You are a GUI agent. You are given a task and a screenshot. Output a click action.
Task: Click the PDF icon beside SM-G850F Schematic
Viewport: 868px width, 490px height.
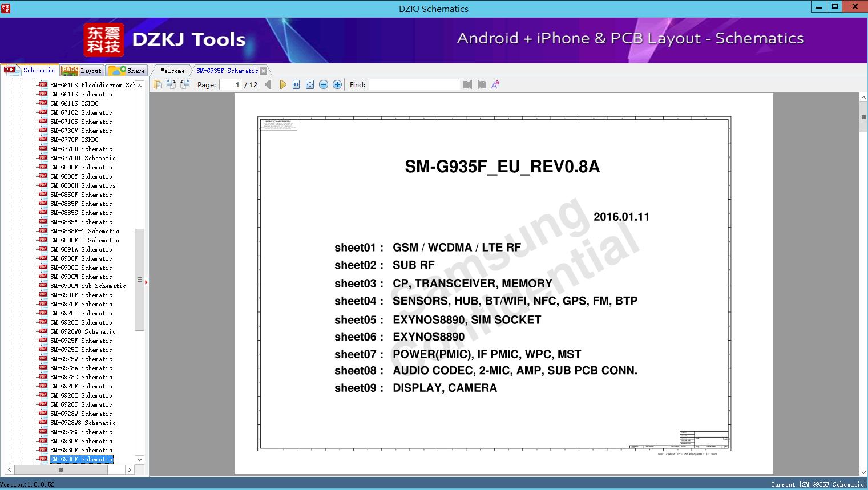coord(43,194)
